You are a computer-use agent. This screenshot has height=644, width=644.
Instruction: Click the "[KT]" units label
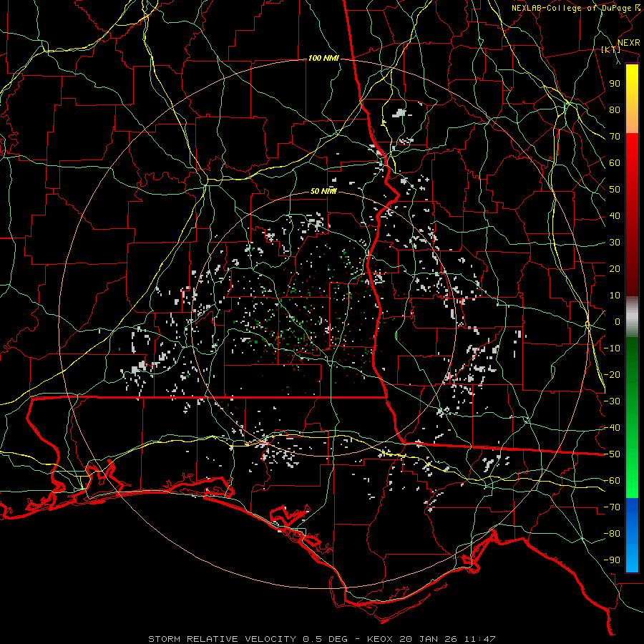(611, 49)
